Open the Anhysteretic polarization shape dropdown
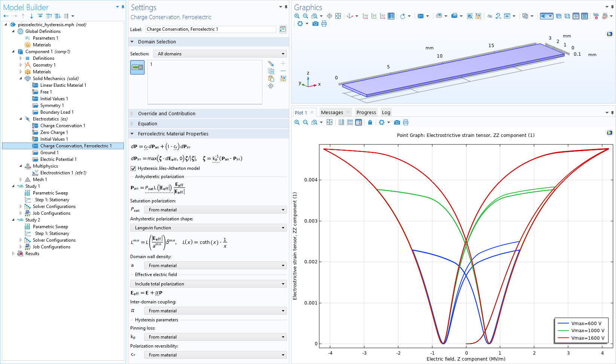This screenshot has width=616, height=364. pyautogui.click(x=208, y=228)
